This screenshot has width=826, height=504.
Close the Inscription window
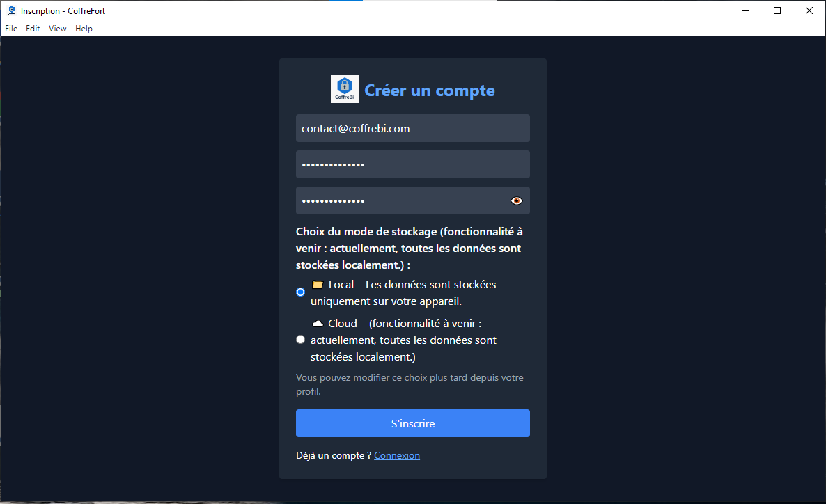pos(809,10)
